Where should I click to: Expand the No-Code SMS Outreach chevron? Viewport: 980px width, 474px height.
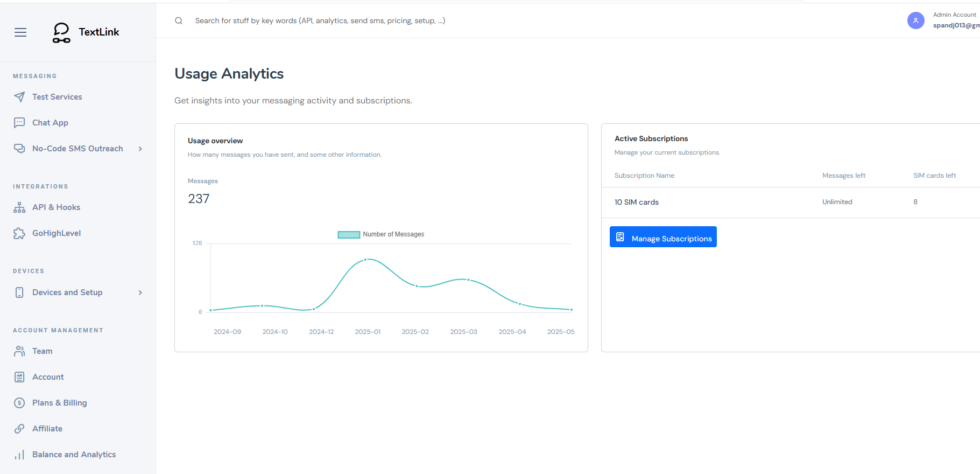point(140,149)
